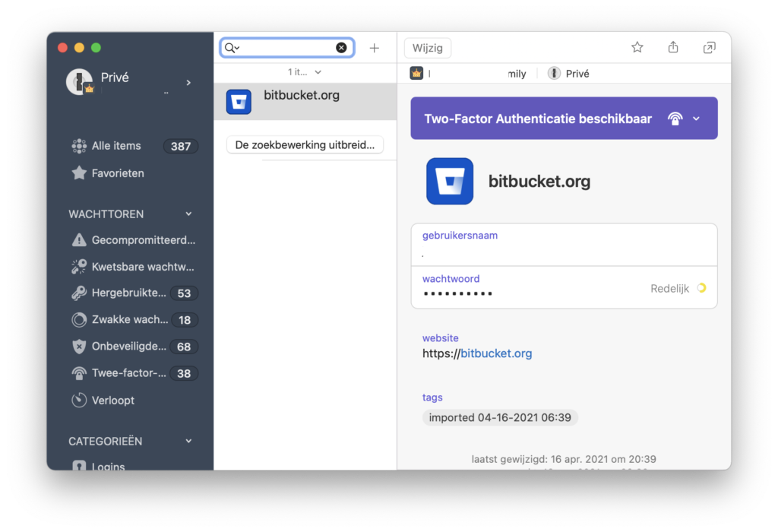Image resolution: width=778 pixels, height=532 pixels.
Task: Click the search magnifier icon
Action: (231, 48)
